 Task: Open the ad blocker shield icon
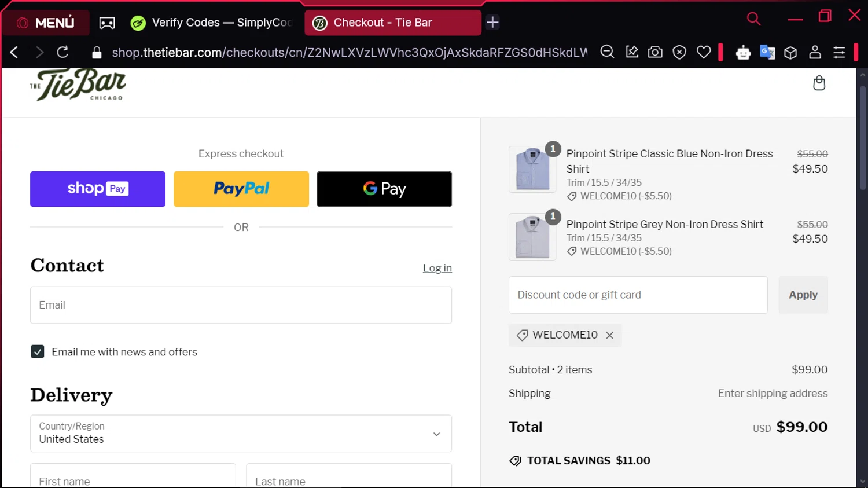point(679,53)
